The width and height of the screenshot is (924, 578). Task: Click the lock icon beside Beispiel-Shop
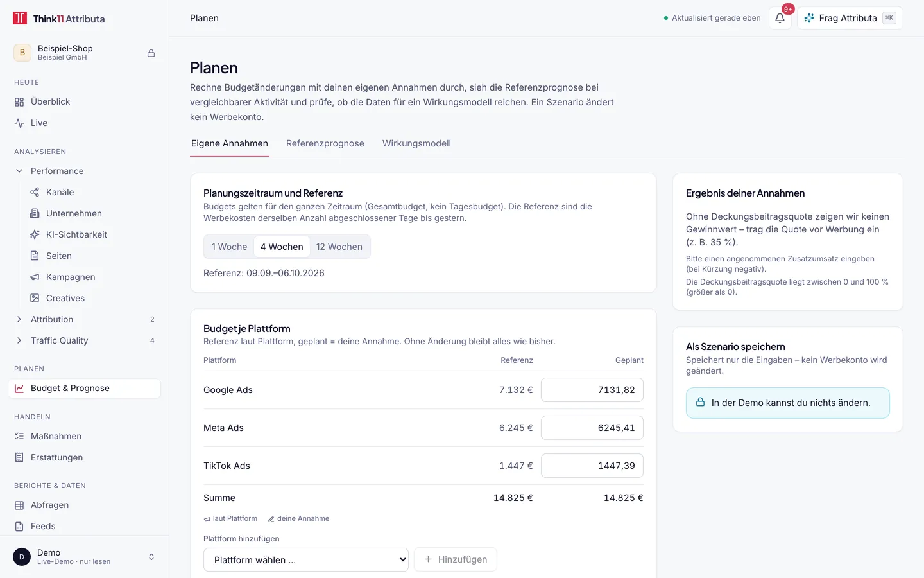pos(151,53)
